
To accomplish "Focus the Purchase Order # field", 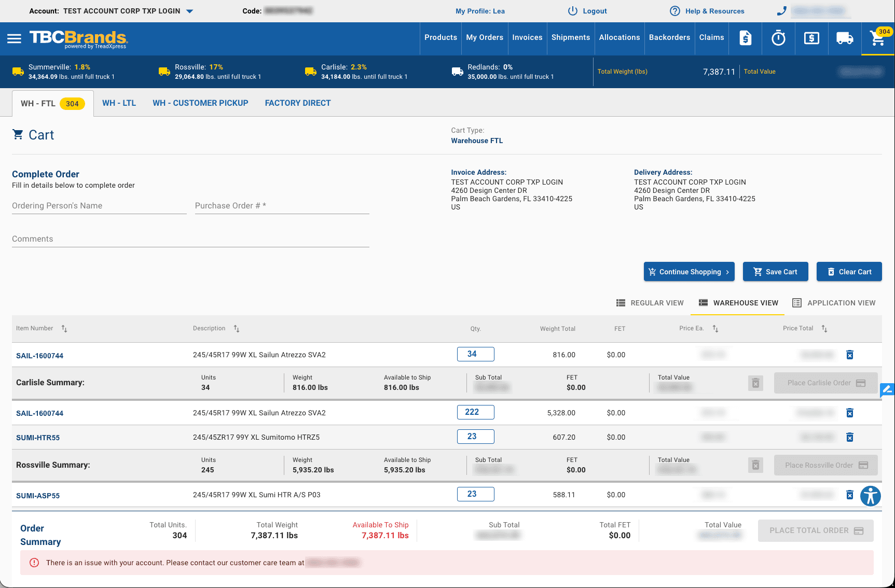I will (282, 206).
